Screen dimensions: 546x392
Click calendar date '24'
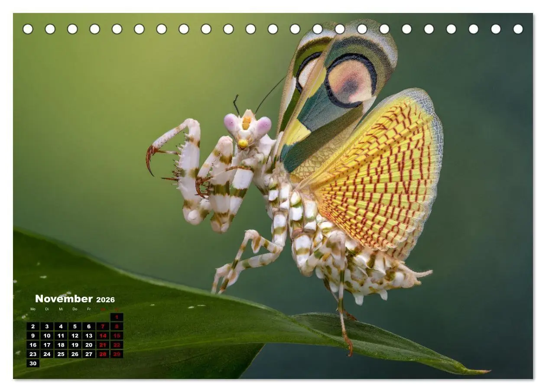tap(47, 354)
